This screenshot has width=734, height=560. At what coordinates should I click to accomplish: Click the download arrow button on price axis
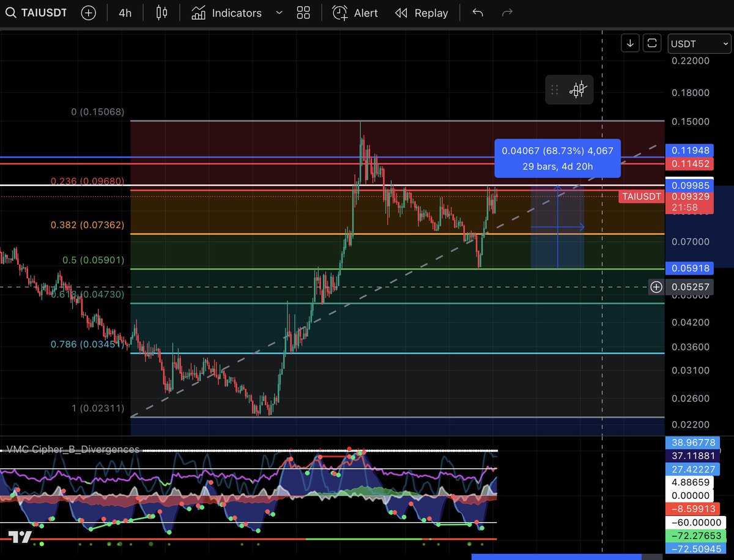[631, 43]
